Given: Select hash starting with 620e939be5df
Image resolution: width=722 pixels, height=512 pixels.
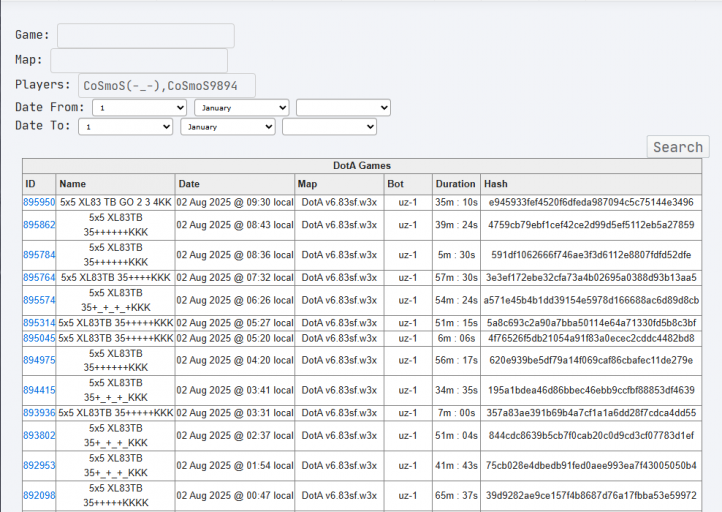Looking at the screenshot, I should pyautogui.click(x=591, y=360).
